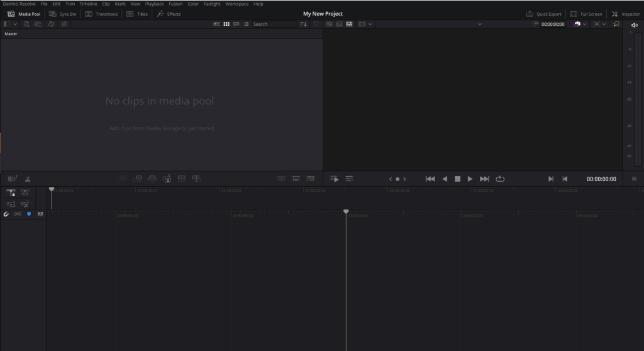This screenshot has height=351, width=644.
Task: Click the Mark Out button
Action: (x=565, y=179)
